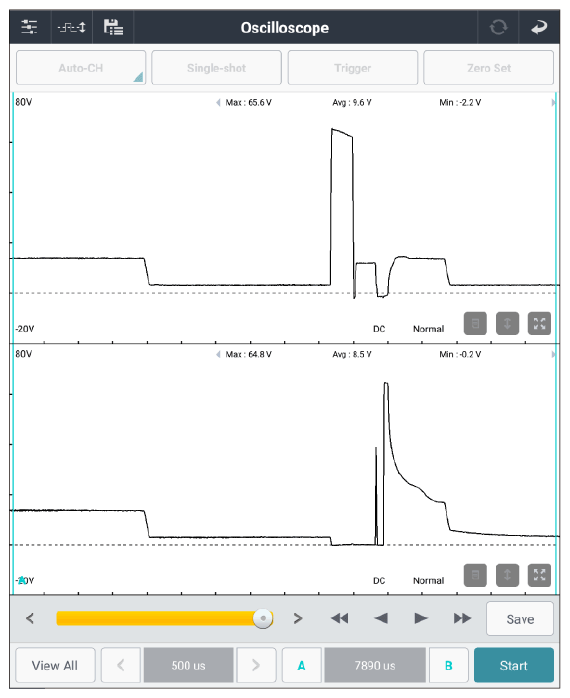Screen dimensions: 570x698
Task: Go back using the return arrow icon
Action: [x=539, y=28]
